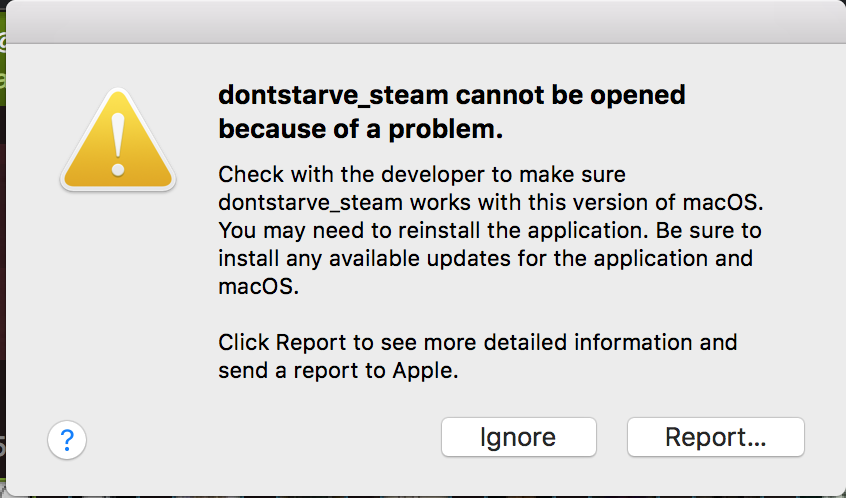The image size is (846, 498).
Task: Click the yellow warning triangle icon
Action: pos(118,138)
